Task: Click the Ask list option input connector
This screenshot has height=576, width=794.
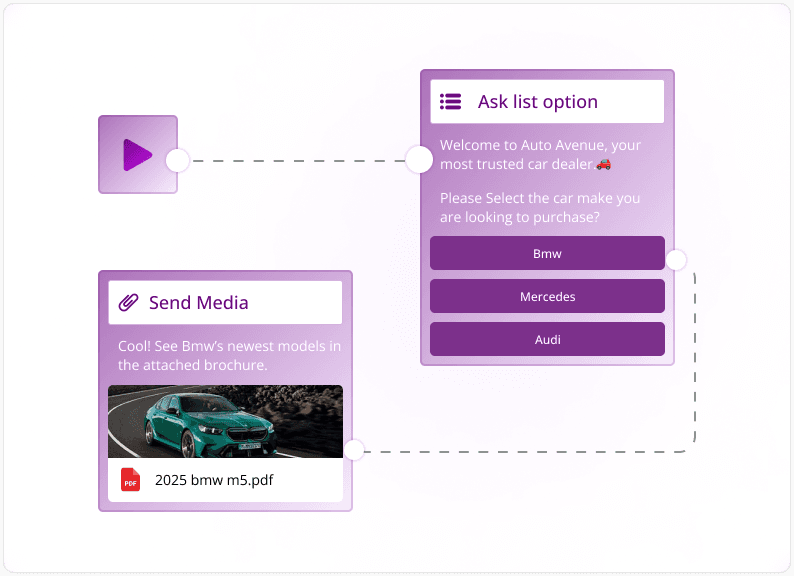Action: point(419,160)
